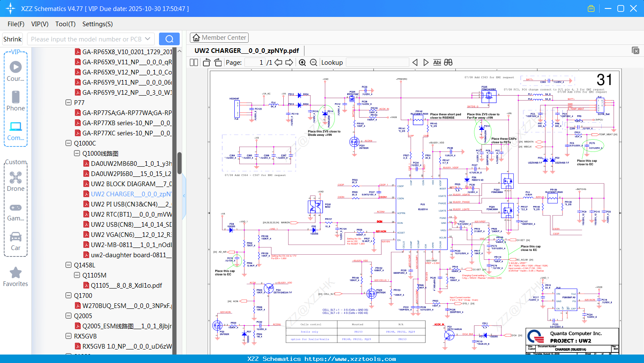Click the Lookup text input field

(378, 63)
